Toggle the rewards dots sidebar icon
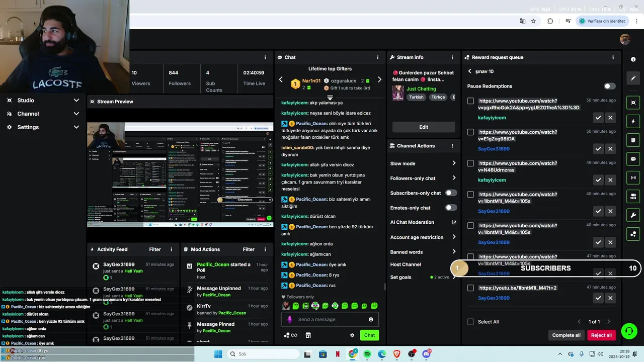The image size is (644, 362). (x=633, y=234)
